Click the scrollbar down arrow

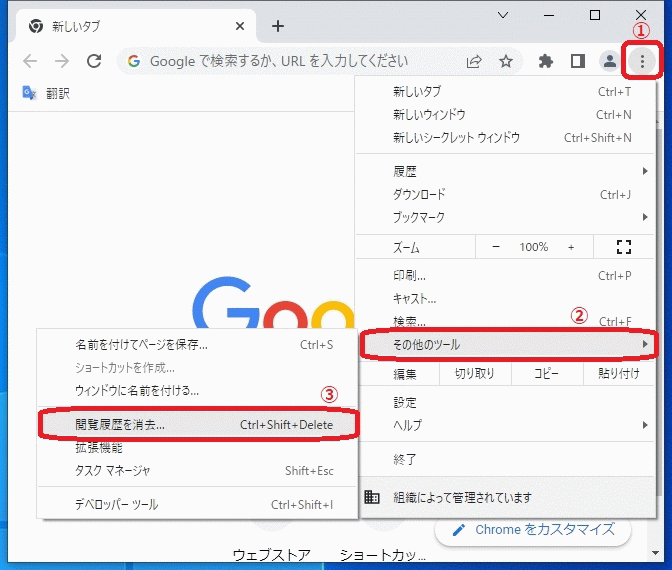(655, 553)
